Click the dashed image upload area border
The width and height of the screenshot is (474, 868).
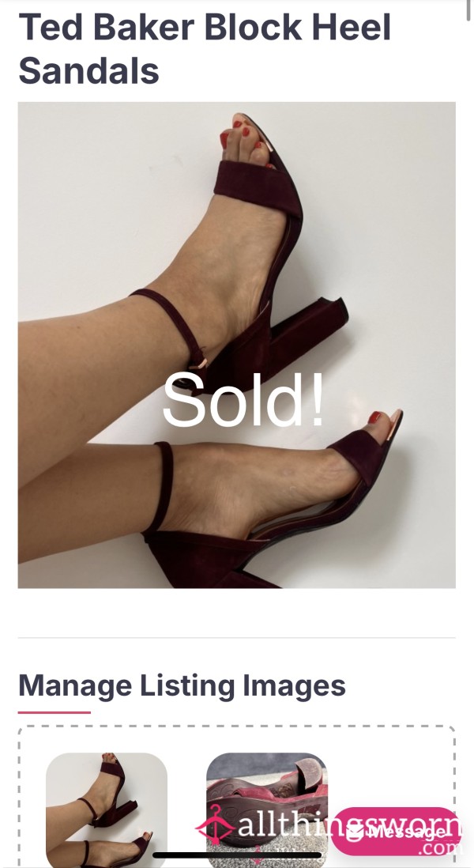click(x=237, y=726)
